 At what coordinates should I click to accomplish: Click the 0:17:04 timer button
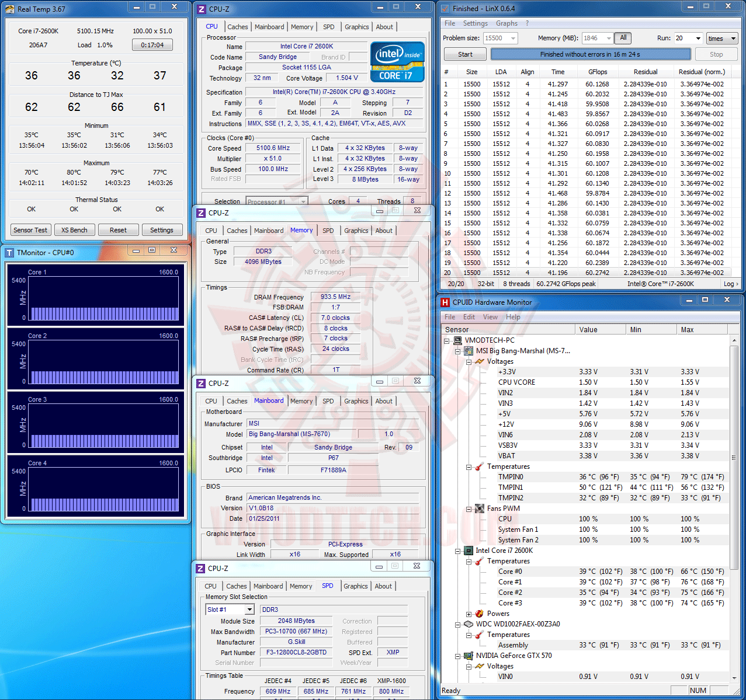click(x=152, y=45)
